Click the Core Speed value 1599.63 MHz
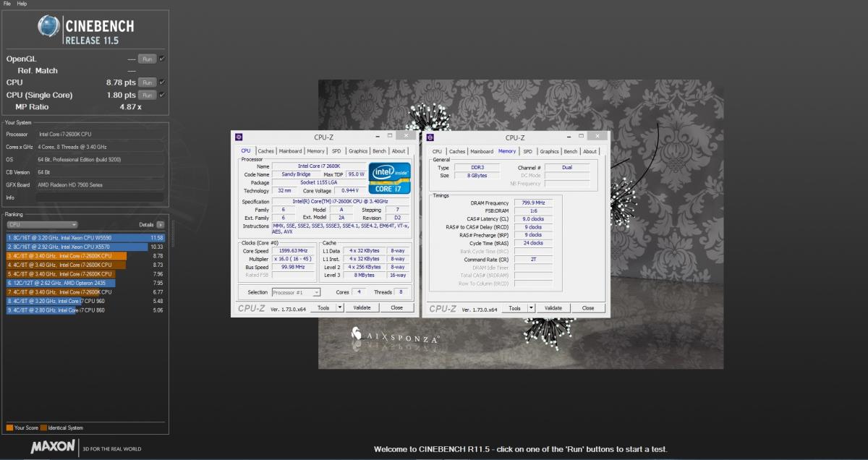868x460 pixels. click(x=292, y=251)
